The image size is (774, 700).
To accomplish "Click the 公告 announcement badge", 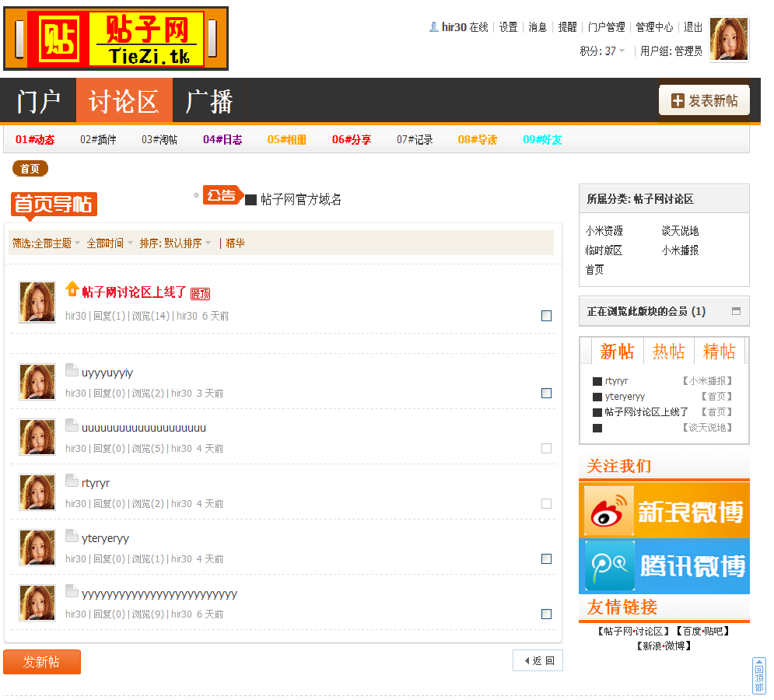I will 223,195.
